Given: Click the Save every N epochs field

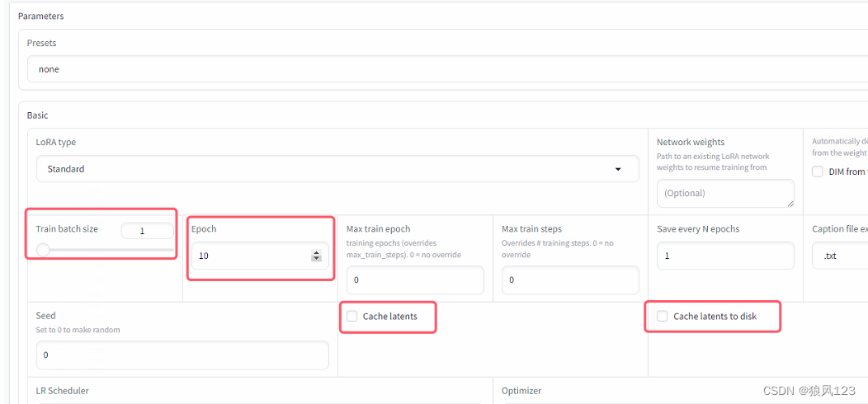Looking at the screenshot, I should (x=725, y=256).
